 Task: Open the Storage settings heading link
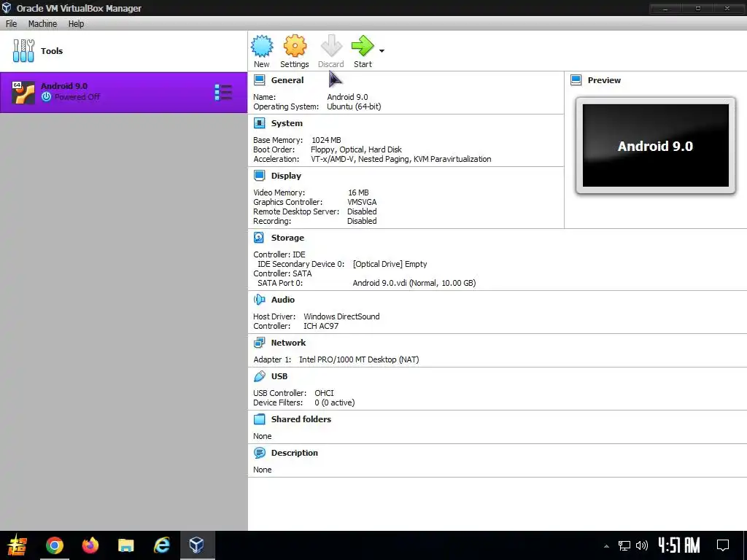pyautogui.click(x=287, y=238)
